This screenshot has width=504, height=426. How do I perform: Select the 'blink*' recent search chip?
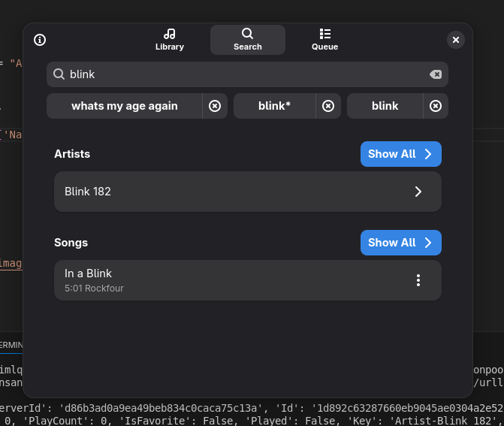click(274, 106)
